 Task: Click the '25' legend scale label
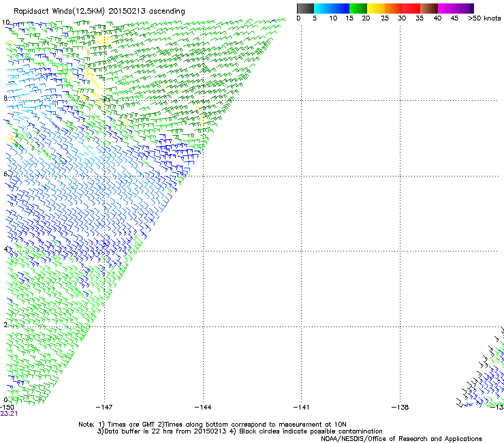[x=385, y=18]
